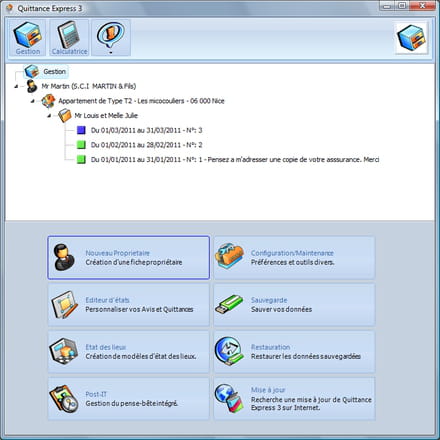
Task: Select receipt Du 01/02/2011 au 28/02/2011
Action: point(146,145)
